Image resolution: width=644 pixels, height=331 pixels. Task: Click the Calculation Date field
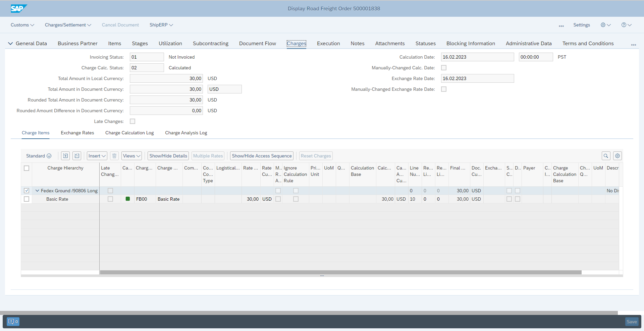[x=477, y=57]
